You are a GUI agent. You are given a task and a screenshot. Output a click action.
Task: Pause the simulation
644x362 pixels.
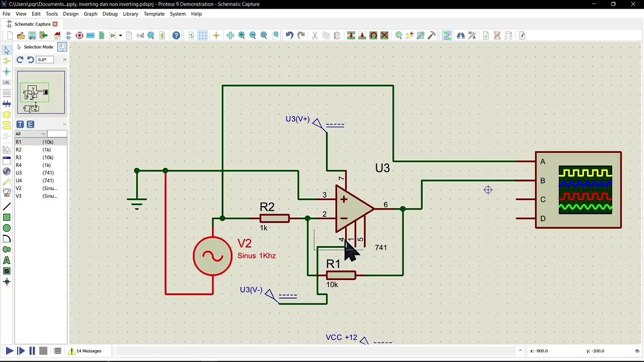pos(32,351)
